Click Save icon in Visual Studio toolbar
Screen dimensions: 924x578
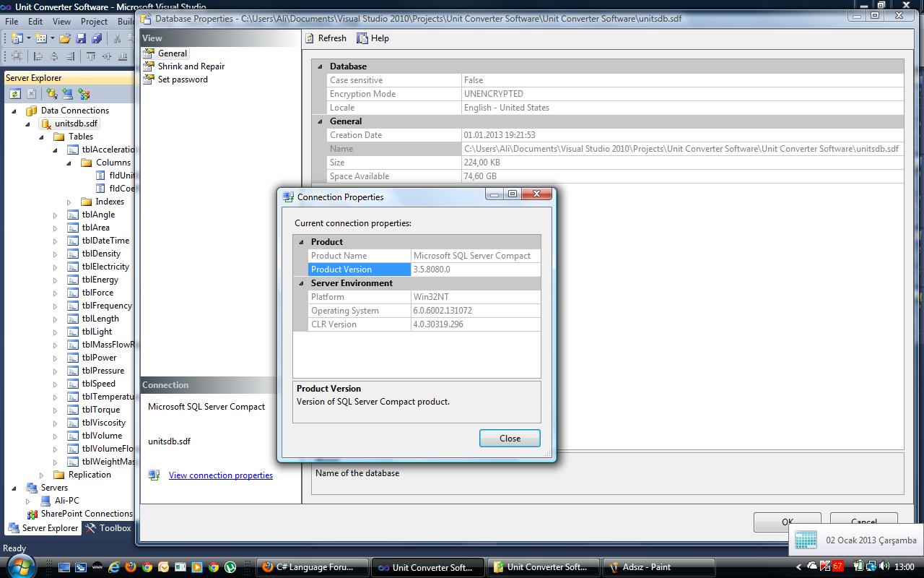(81, 38)
